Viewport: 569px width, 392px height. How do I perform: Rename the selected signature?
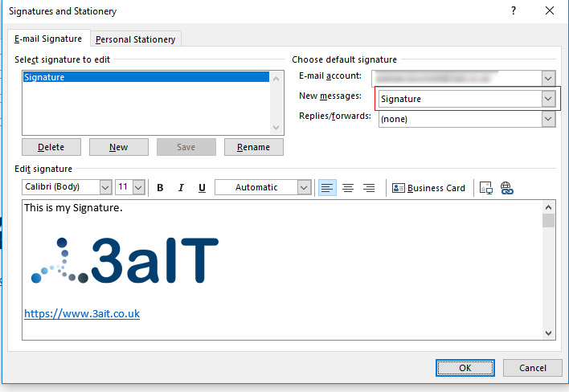(x=254, y=147)
